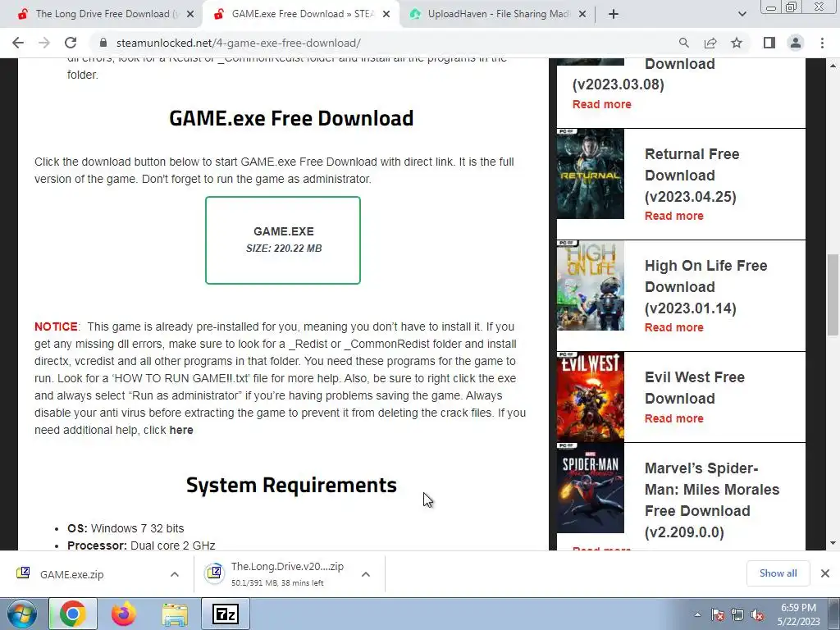Show all downloads
This screenshot has width=840, height=630.
coord(778,573)
